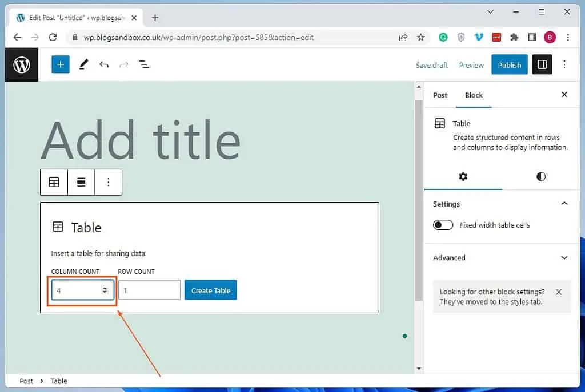Click the Table block type icon in toolbar

pos(54,182)
